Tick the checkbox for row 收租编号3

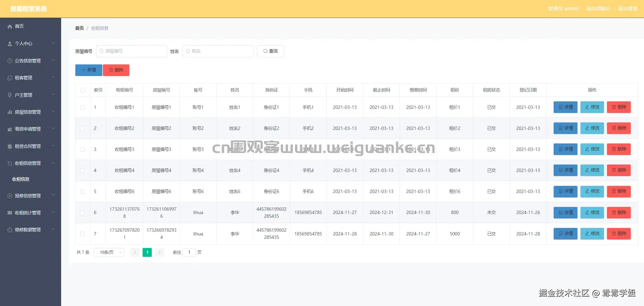82,149
